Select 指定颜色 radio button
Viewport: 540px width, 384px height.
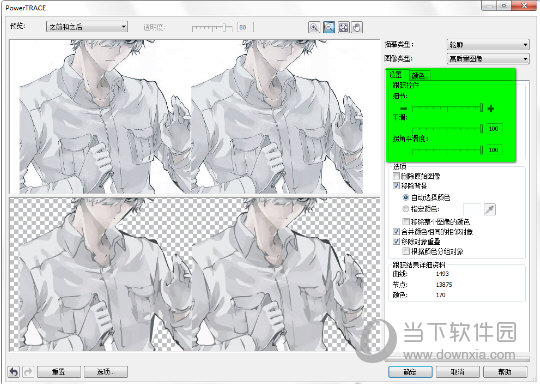click(x=406, y=209)
